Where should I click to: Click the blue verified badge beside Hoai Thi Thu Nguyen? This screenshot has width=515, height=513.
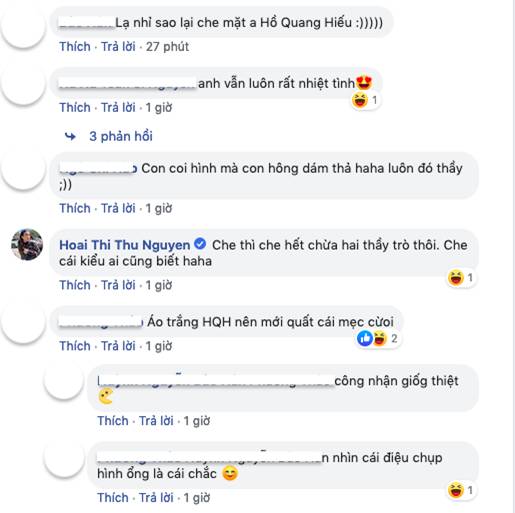[200, 244]
